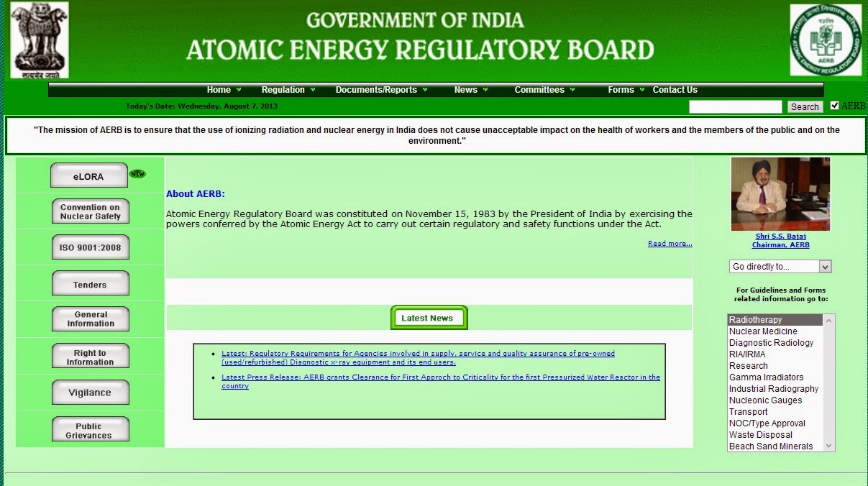This screenshot has height=486, width=868.
Task: Open the 'Go directly to...' dropdown
Action: [780, 267]
